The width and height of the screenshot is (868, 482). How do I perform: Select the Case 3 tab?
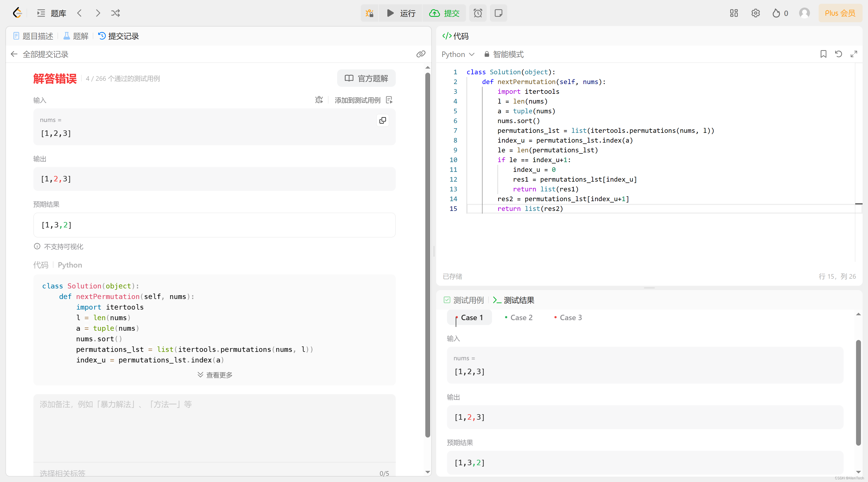click(x=568, y=318)
